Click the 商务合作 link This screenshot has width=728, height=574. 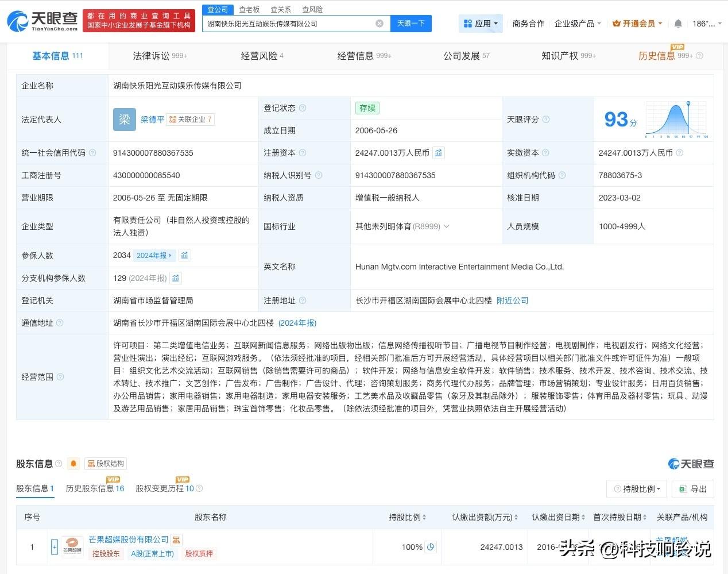[x=528, y=24]
